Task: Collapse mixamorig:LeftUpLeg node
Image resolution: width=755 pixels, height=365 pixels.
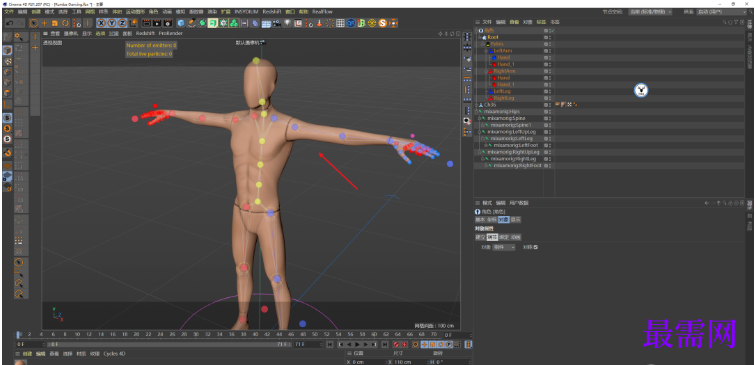Action: [x=479, y=131]
